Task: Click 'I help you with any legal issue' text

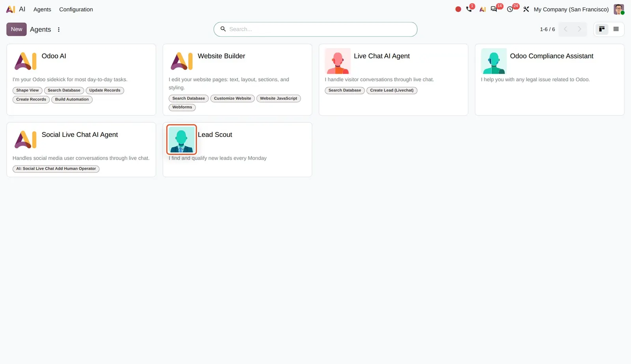Action: [535, 79]
